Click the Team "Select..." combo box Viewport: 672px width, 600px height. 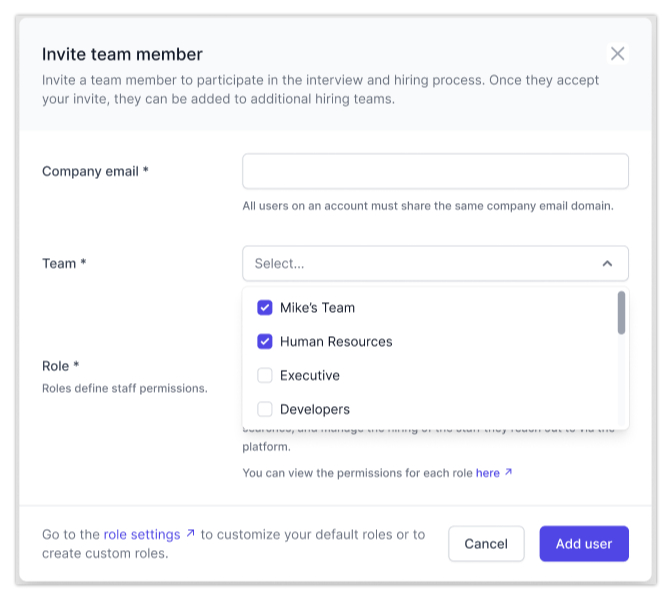420,264
